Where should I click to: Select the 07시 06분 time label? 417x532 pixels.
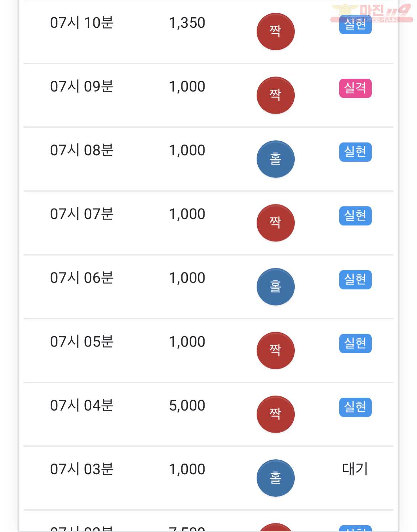tap(82, 278)
